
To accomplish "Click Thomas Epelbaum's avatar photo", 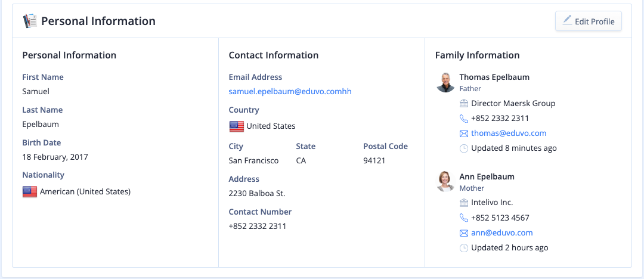I will coord(445,82).
